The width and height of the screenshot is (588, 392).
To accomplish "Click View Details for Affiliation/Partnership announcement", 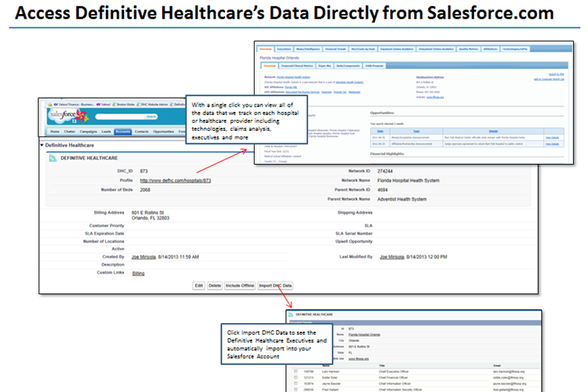I will [552, 143].
